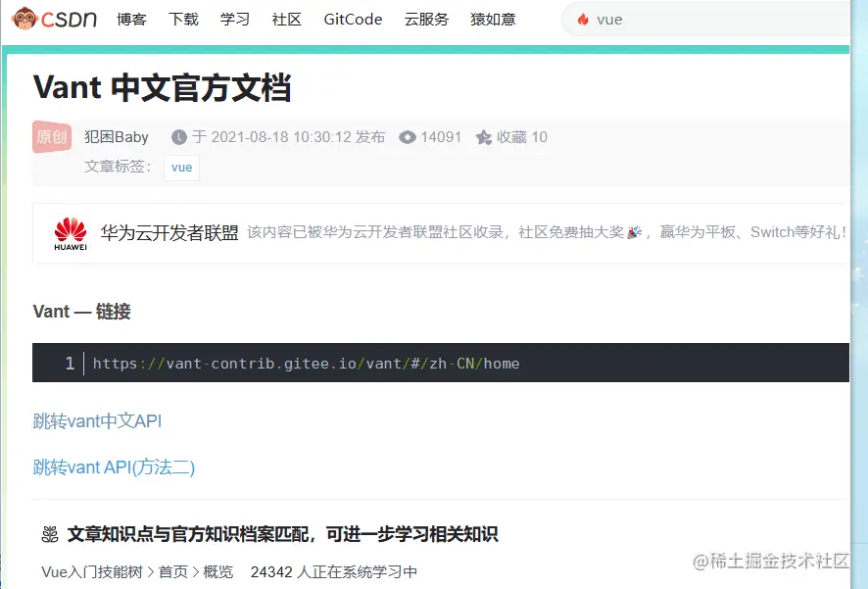The height and width of the screenshot is (589, 868).
Task: Open the GitCode menu item
Action: coord(353,20)
